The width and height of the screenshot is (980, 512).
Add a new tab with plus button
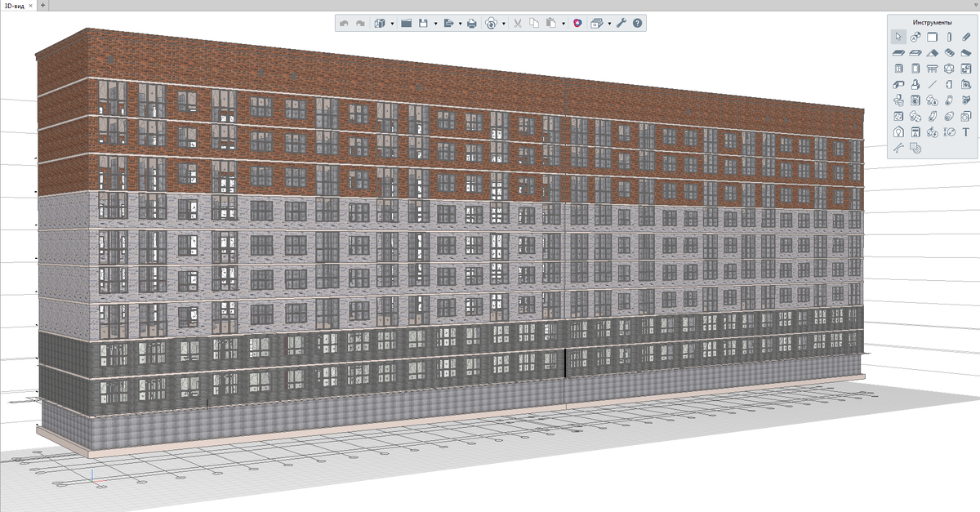point(43,5)
